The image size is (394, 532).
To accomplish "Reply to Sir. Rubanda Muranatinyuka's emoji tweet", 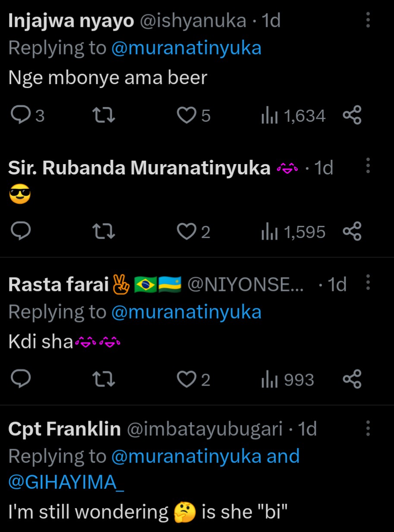I will tap(20, 232).
